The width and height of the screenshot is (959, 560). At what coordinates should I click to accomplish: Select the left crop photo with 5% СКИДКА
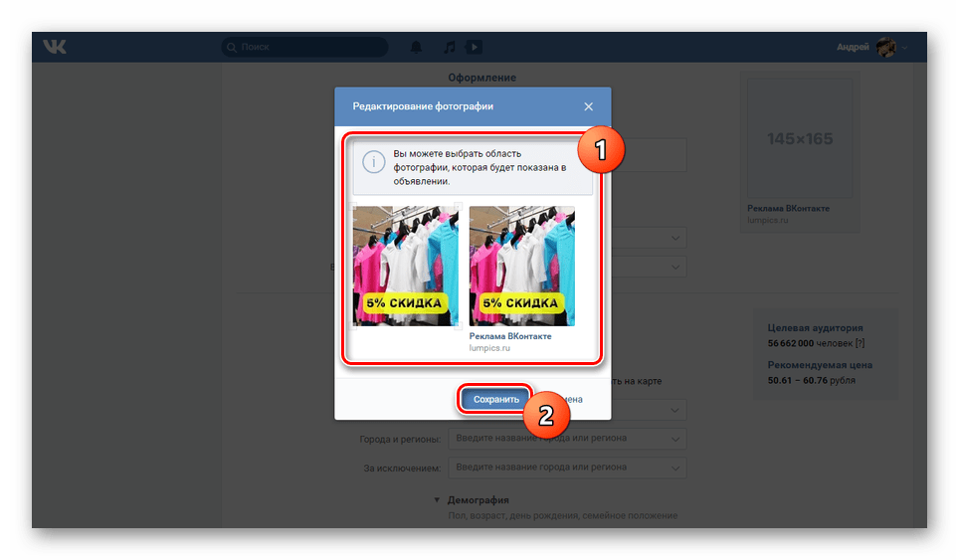tap(405, 266)
